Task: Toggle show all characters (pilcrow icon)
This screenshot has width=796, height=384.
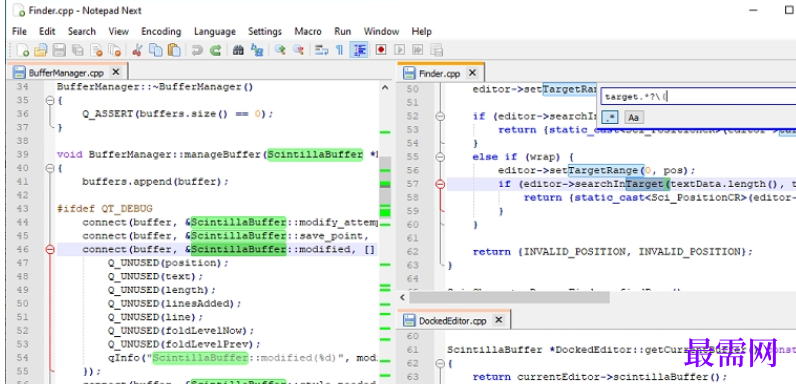Action: click(x=340, y=50)
